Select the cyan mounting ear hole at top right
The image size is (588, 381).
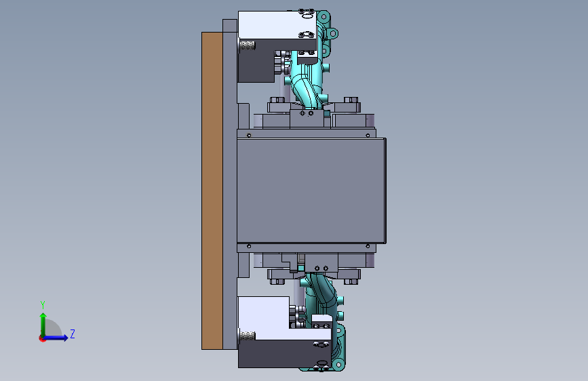coord(332,34)
